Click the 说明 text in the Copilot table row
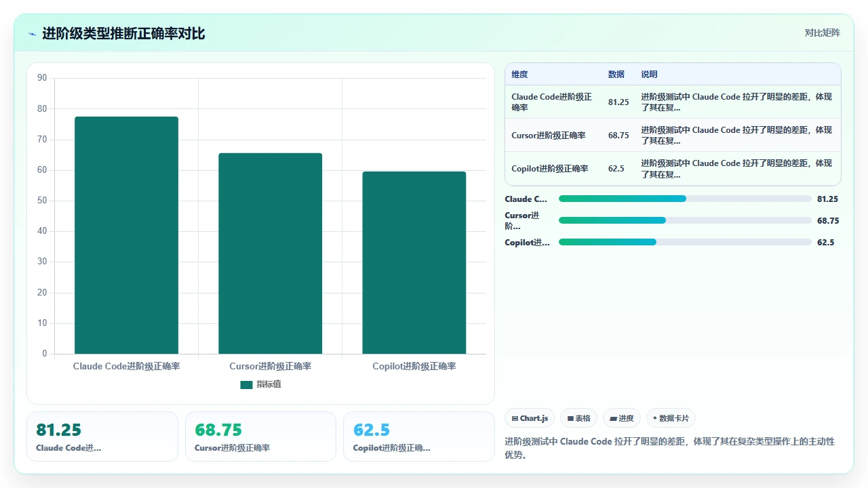 coord(737,169)
